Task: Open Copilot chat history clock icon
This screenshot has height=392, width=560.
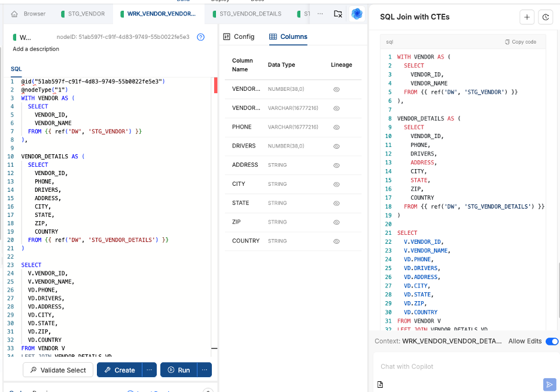Action: (546, 17)
